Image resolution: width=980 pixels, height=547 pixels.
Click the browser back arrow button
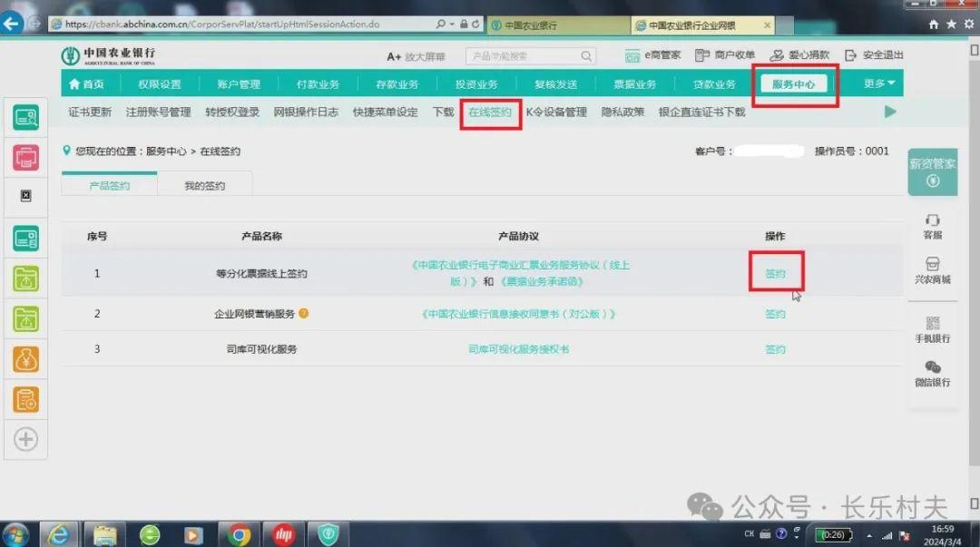tap(11, 24)
